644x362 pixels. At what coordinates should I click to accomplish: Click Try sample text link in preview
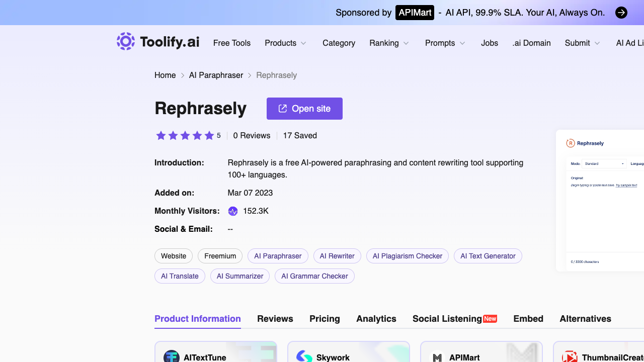626,185
